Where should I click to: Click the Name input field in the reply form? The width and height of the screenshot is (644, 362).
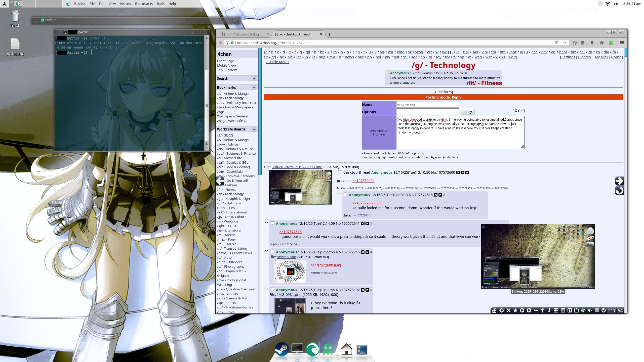427,104
